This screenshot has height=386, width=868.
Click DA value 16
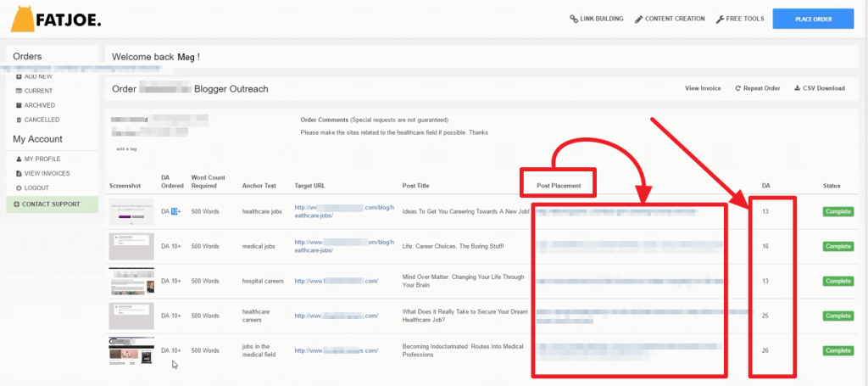[765, 246]
